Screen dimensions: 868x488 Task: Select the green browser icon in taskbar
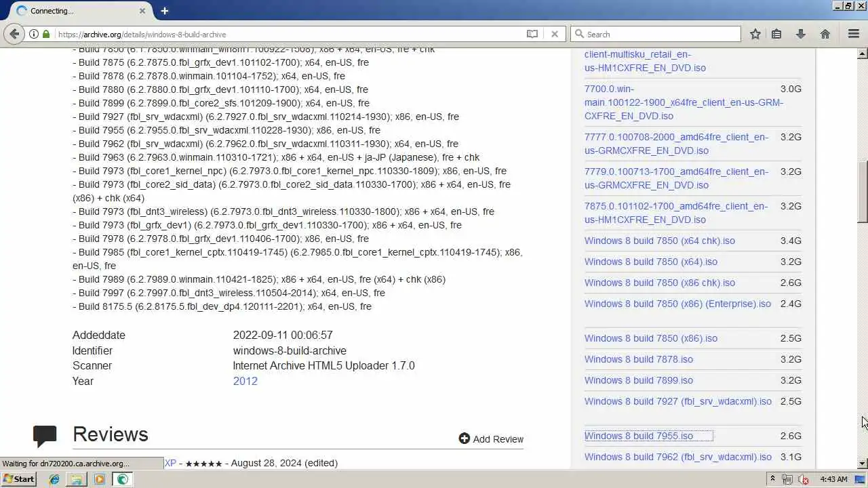tap(123, 479)
